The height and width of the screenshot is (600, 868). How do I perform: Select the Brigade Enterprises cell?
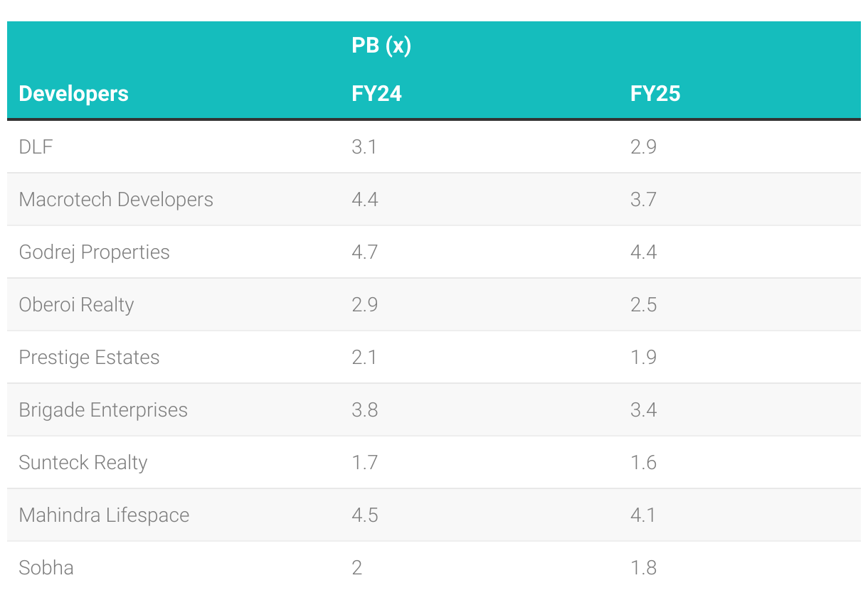click(x=103, y=409)
